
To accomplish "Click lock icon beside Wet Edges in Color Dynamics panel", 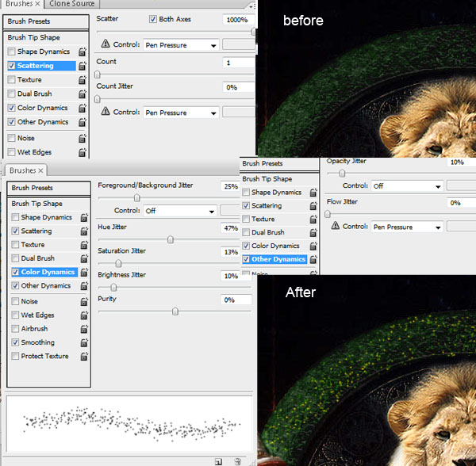I will tap(84, 315).
